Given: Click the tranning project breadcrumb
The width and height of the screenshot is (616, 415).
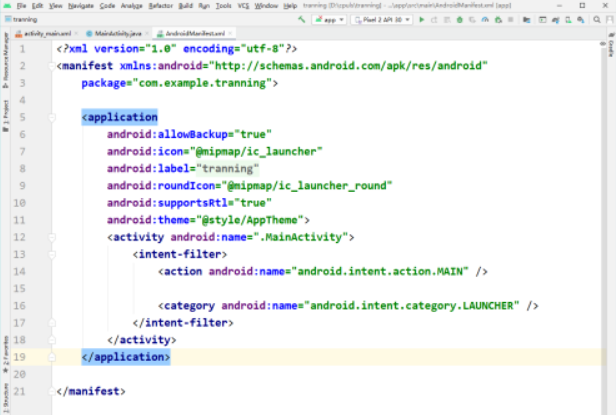Looking at the screenshot, I should coord(25,19).
